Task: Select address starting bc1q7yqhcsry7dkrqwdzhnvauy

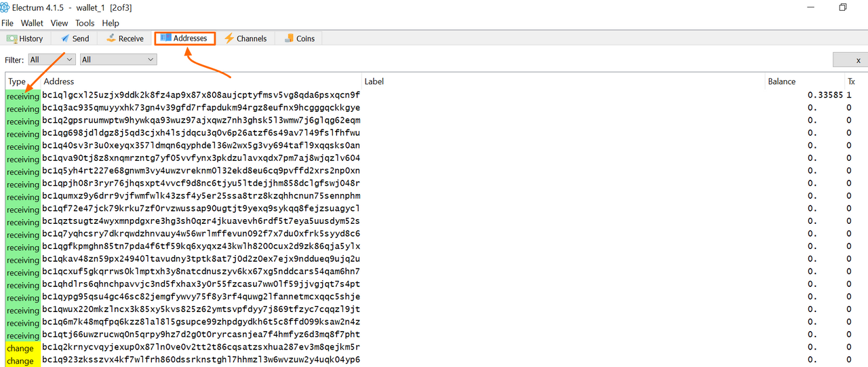Action: pos(201,234)
